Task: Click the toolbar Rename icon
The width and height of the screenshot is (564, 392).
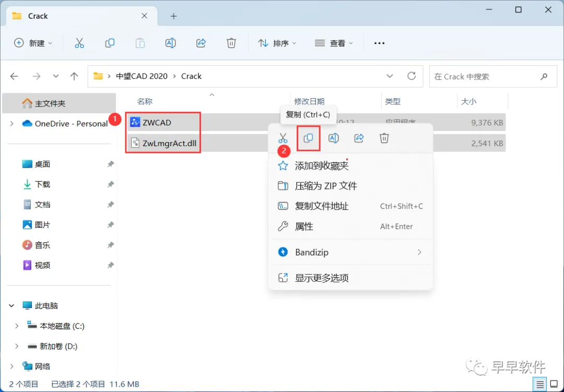Action: pyautogui.click(x=170, y=43)
